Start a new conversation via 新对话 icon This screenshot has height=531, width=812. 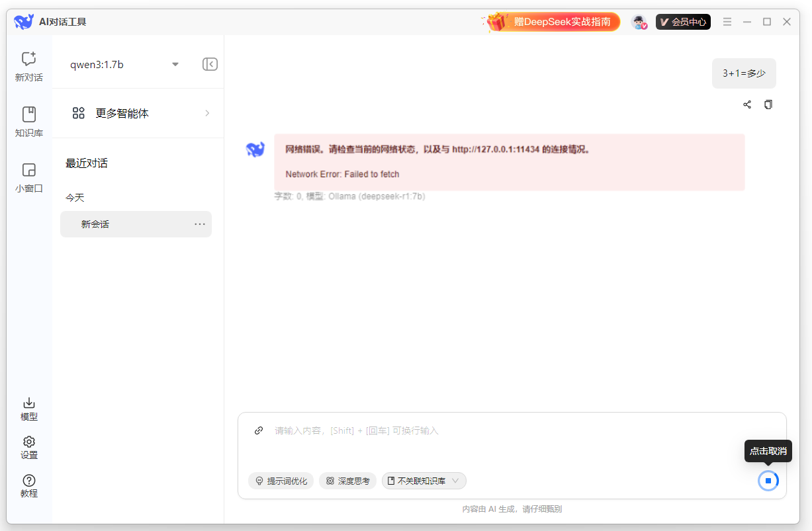coord(28,66)
